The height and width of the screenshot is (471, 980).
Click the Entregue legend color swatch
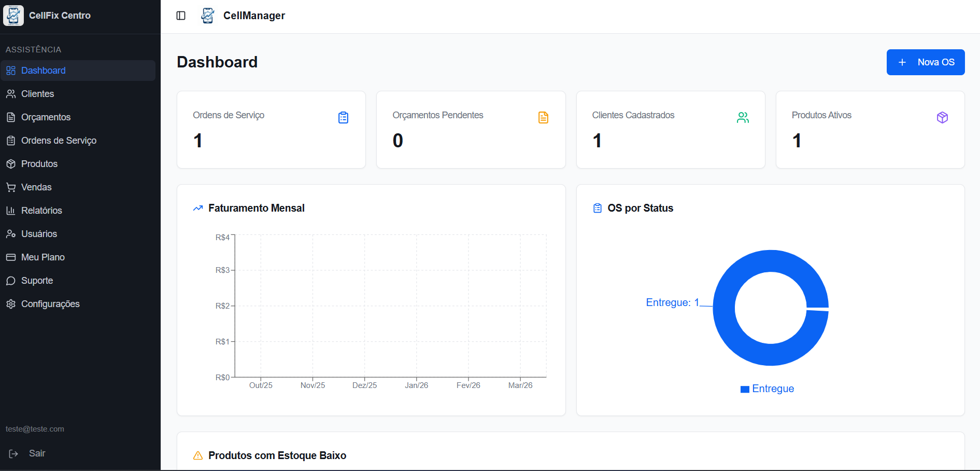(745, 389)
